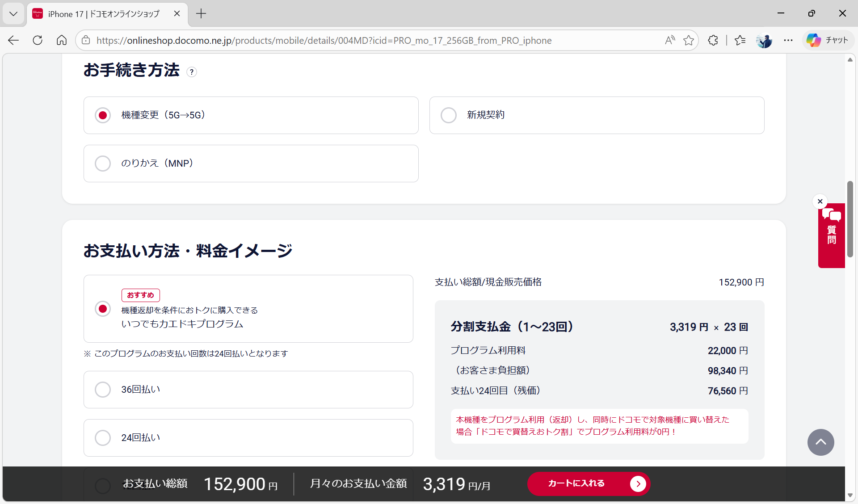Open the favorites list panel

740,40
